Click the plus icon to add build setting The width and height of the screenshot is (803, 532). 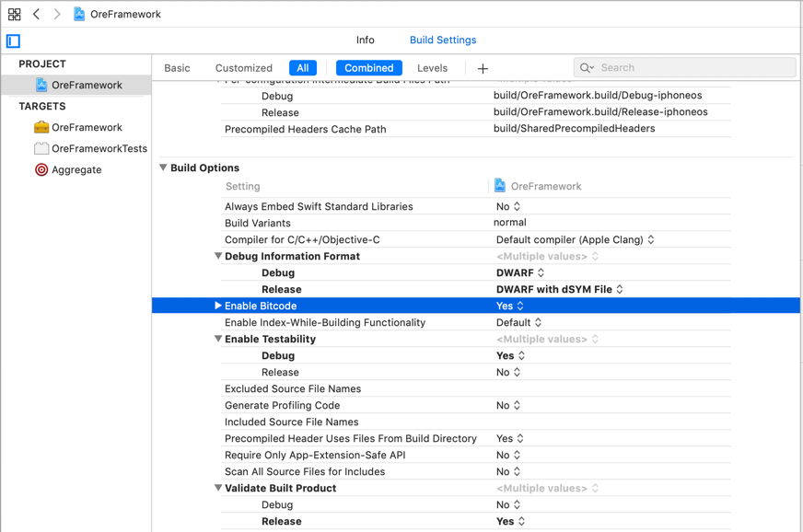483,68
